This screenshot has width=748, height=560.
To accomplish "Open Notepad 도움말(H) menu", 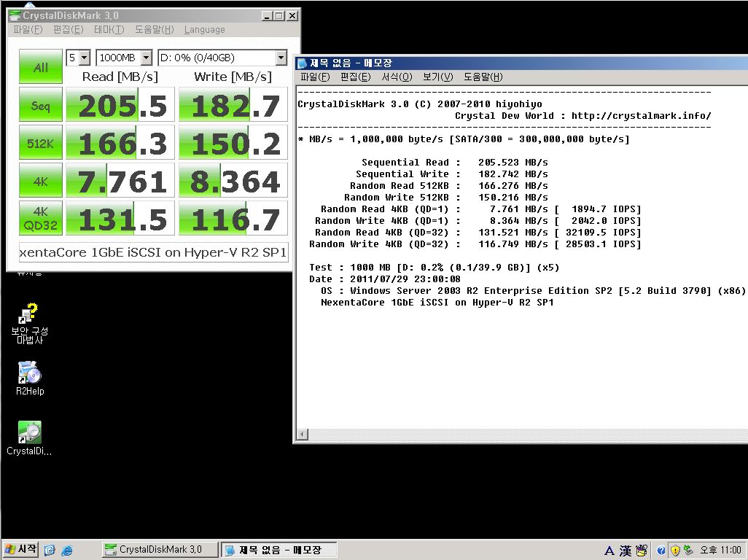I will 483,77.
